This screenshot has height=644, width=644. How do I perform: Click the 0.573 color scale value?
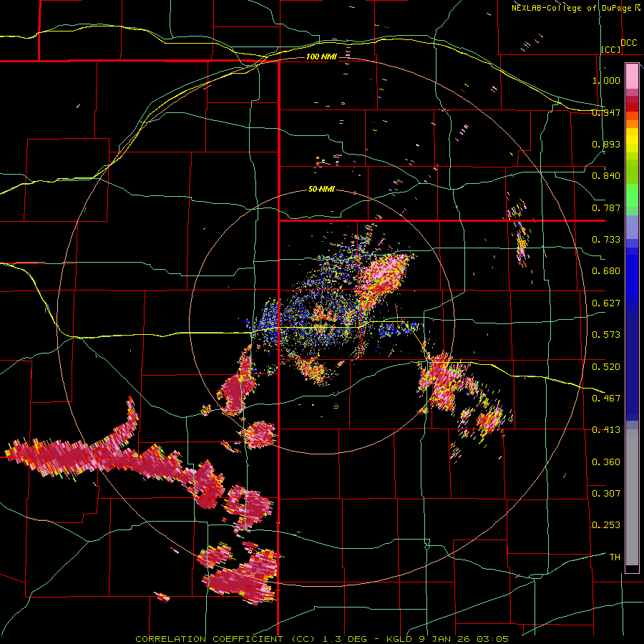606,335
